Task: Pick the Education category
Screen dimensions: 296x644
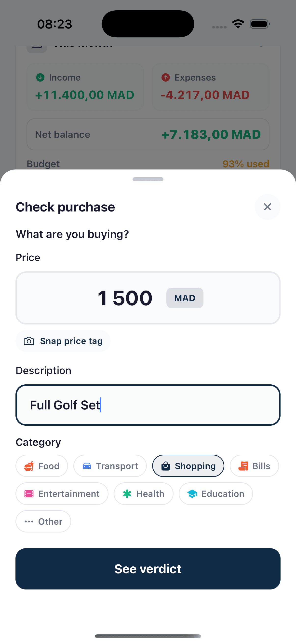Action: coord(216,494)
